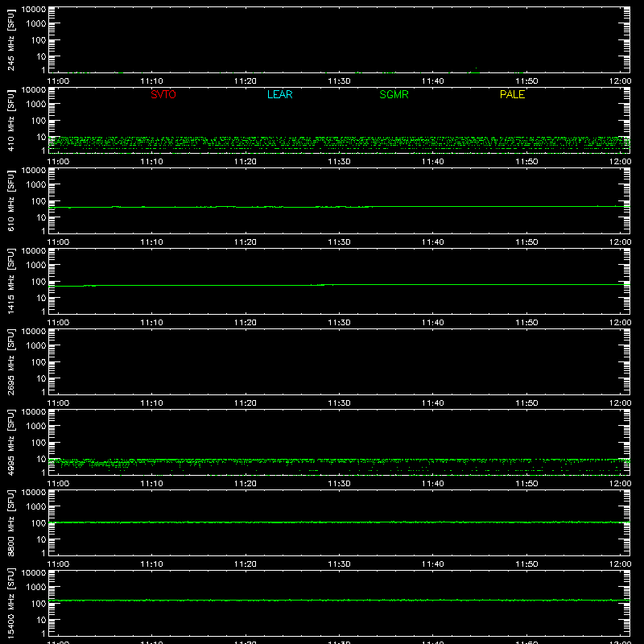
Task: Click the 11:20 time label under 8800 MHz plot
Action: click(x=246, y=564)
